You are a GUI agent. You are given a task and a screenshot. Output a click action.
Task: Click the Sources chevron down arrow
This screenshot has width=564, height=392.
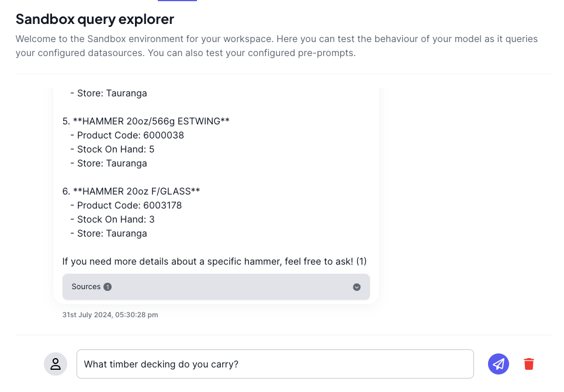tap(357, 287)
